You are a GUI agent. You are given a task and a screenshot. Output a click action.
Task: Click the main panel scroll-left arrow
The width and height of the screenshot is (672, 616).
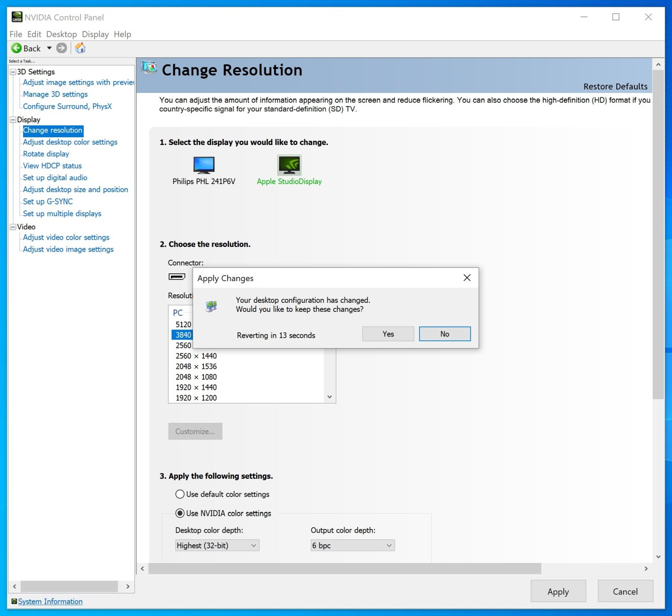click(142, 569)
